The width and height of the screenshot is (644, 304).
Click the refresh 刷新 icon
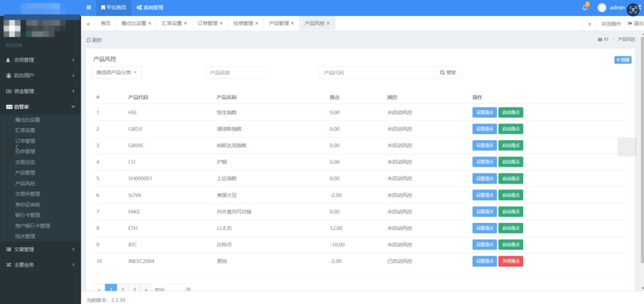click(x=89, y=40)
